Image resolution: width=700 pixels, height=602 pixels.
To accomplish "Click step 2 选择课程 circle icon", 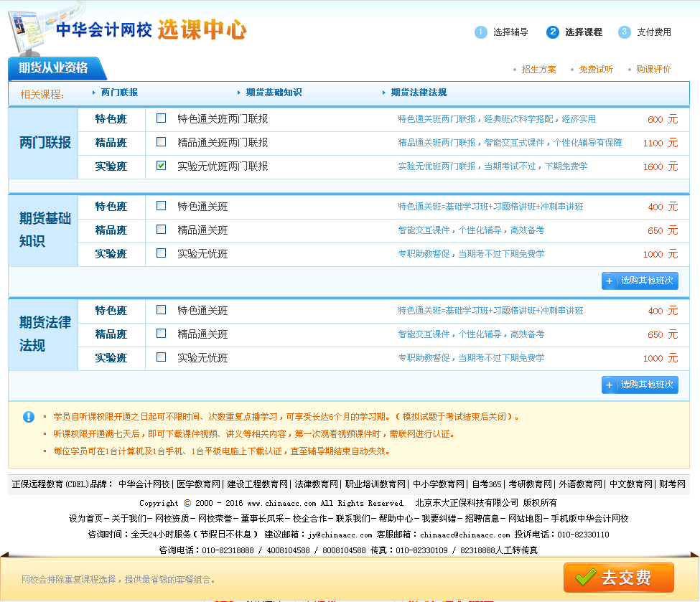I will pos(552,32).
